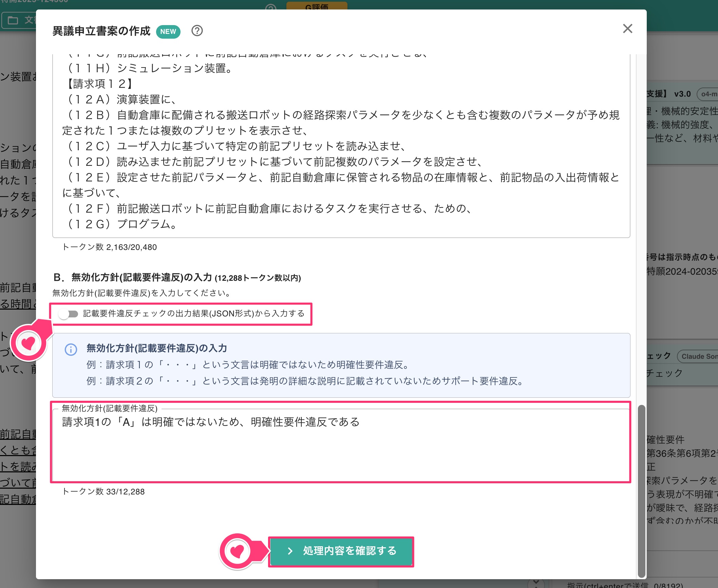Click the line （１２G）プログラム。

point(120,224)
